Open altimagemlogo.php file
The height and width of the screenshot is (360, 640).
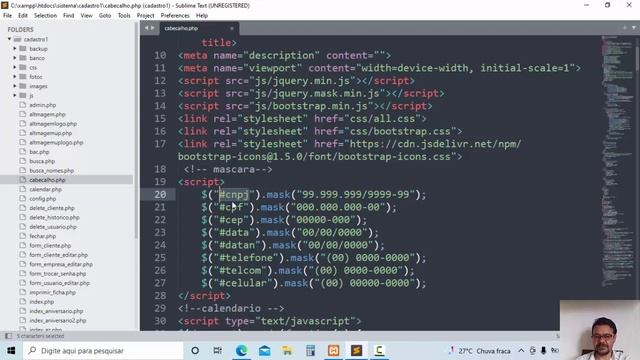click(53, 124)
